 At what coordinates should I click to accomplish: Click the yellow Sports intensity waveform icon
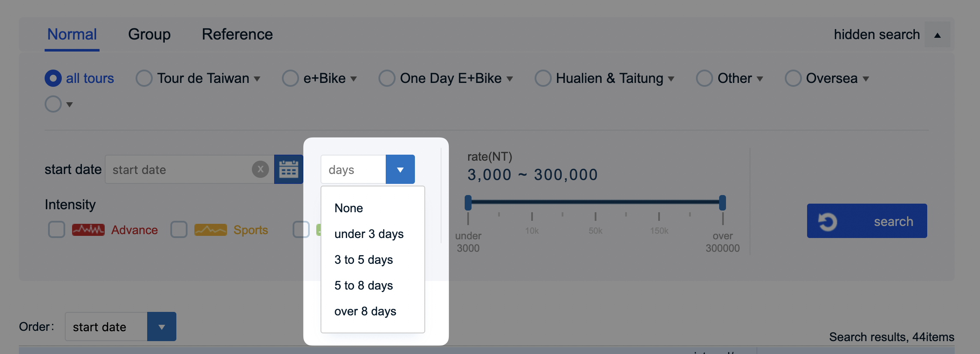211,229
